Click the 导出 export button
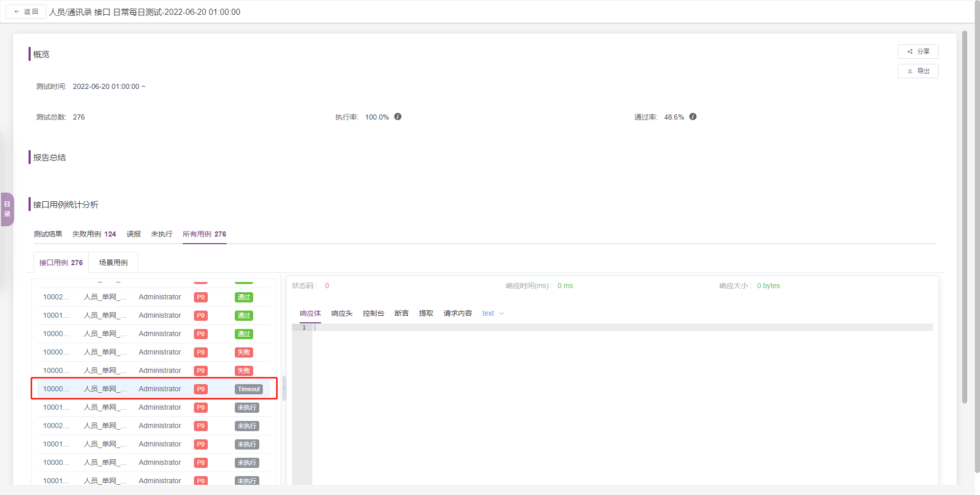 tap(918, 71)
